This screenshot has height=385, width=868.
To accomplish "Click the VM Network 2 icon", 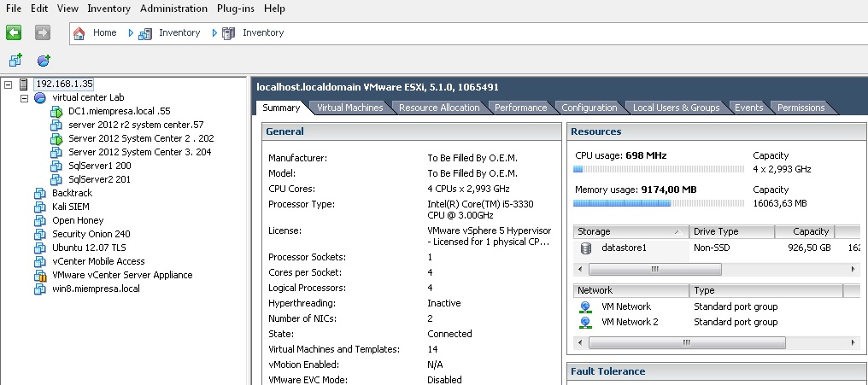I will (586, 322).
